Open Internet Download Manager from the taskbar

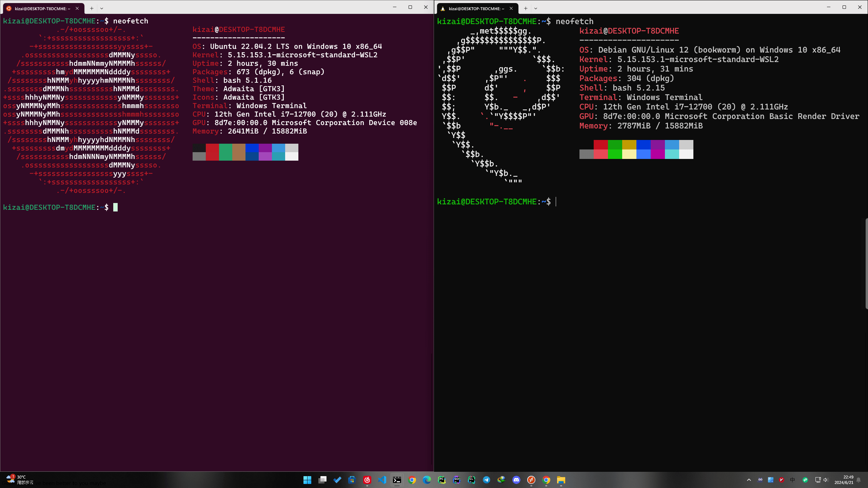[x=501, y=480]
